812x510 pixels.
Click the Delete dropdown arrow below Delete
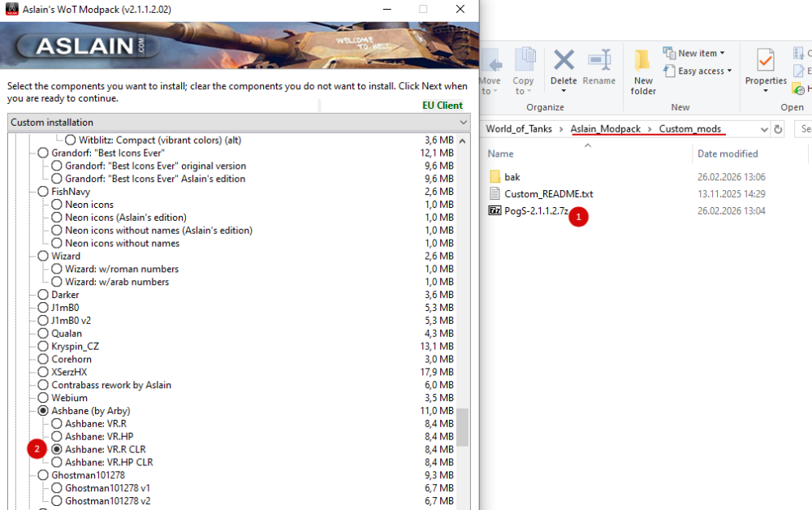564,91
